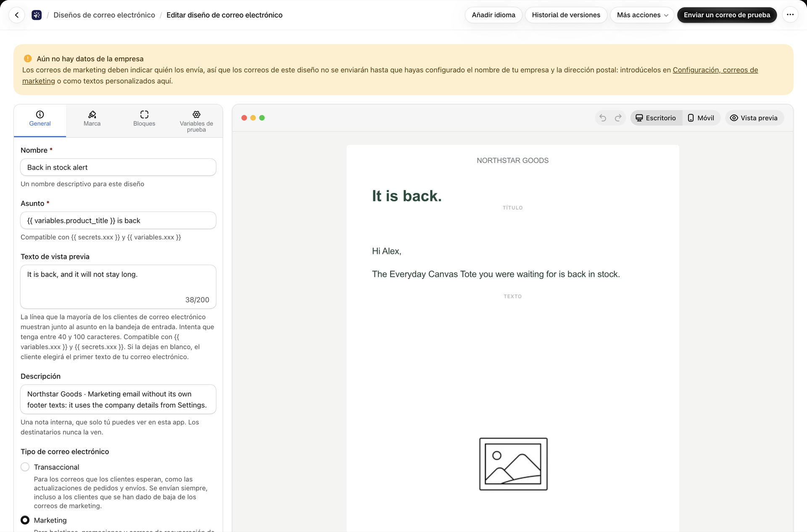
Task: Open Historial de versiones
Action: (x=566, y=15)
